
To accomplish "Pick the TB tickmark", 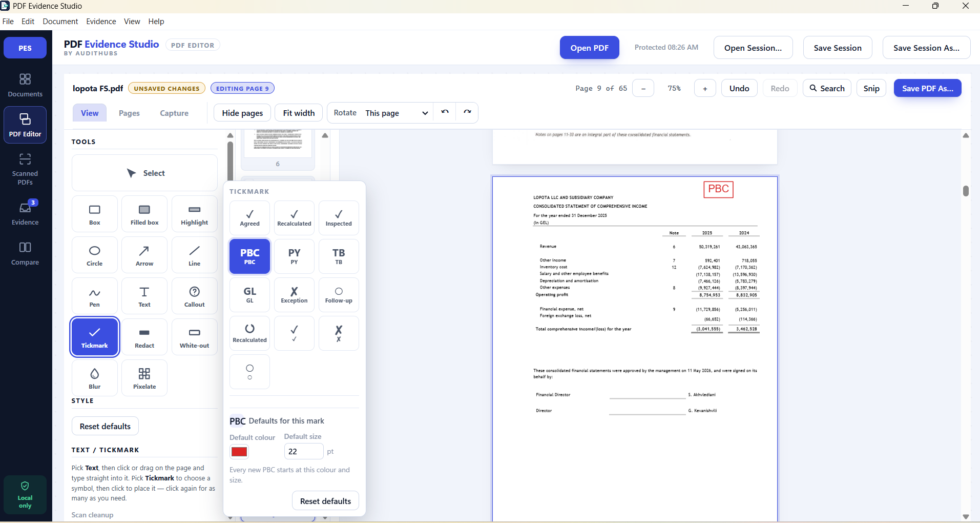I will 339,256.
